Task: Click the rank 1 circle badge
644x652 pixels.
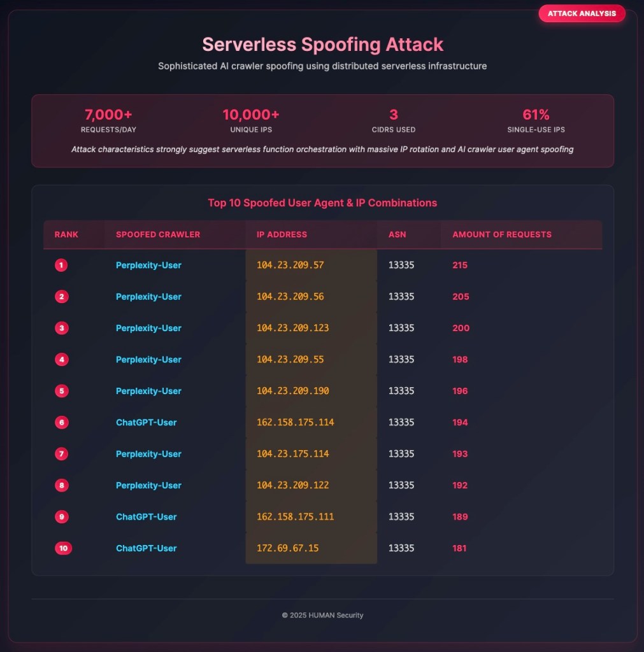Action: point(61,265)
